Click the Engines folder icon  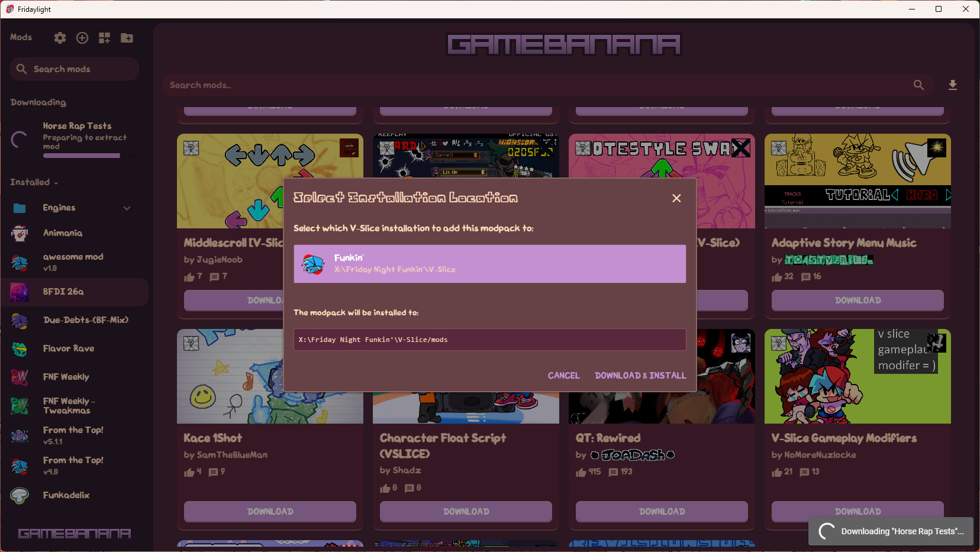pyautogui.click(x=20, y=208)
